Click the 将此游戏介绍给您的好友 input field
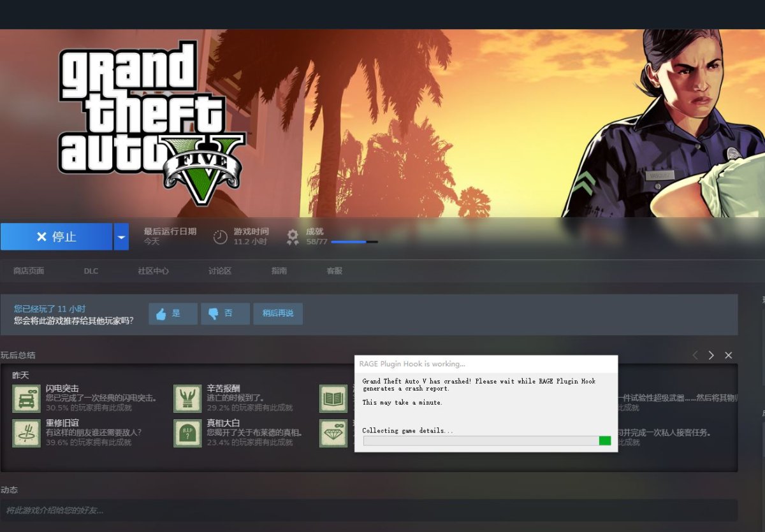 [x=368, y=510]
